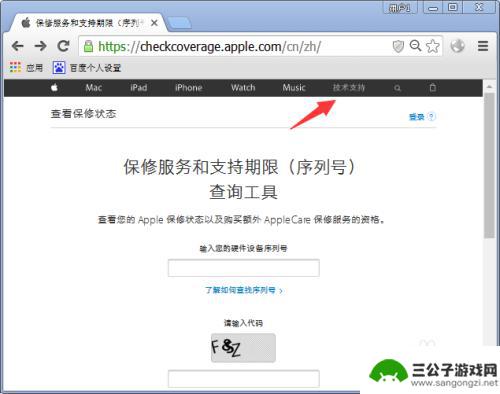Screen dimensions: 500x394
Task: Click the help question mark icon
Action: [x=431, y=117]
